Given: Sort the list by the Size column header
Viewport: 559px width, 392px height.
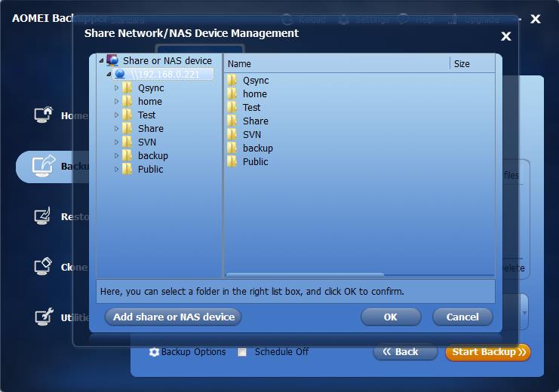Looking at the screenshot, I should 472,64.
